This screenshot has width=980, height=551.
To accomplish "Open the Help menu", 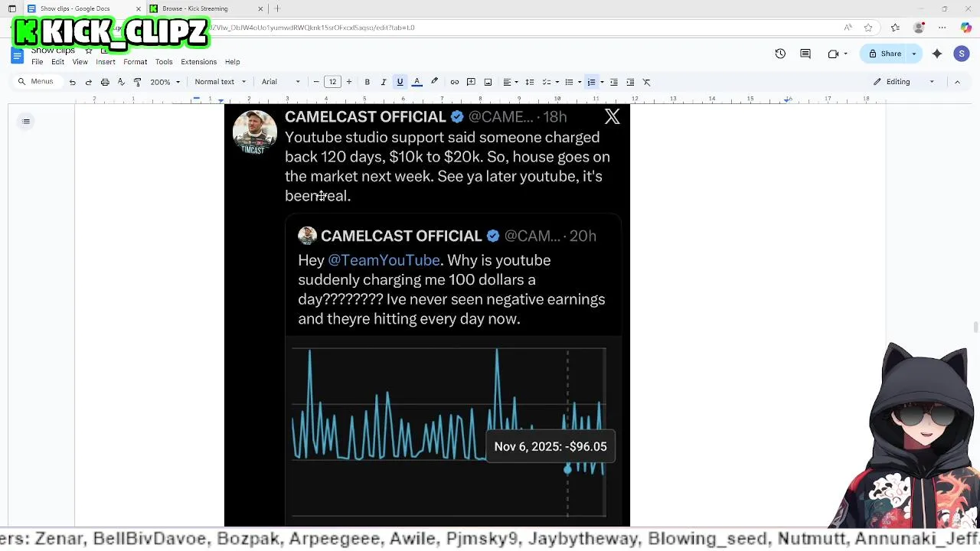I will point(232,62).
